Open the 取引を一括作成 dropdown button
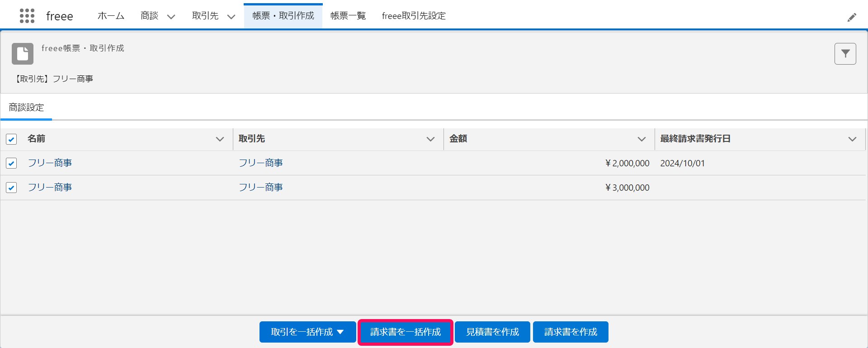Screen dimensions: 868x348 307,332
